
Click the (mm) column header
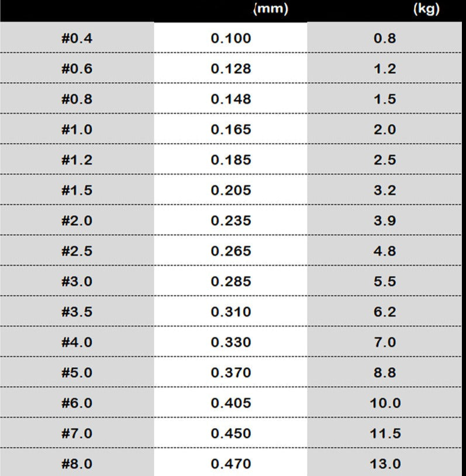tap(270, 10)
